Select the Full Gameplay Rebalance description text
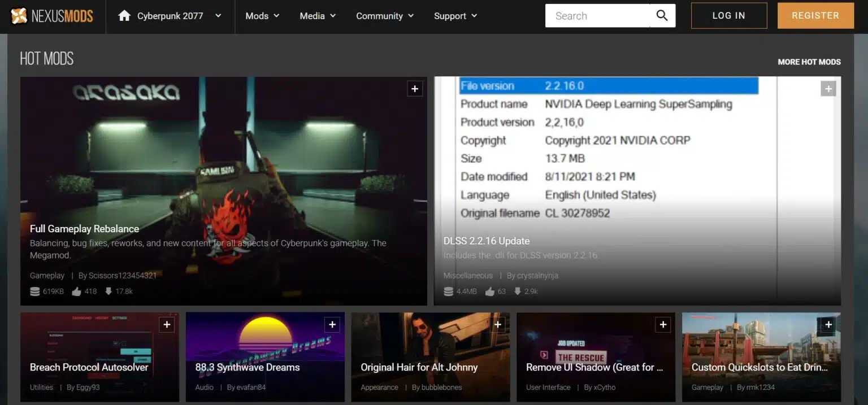 point(208,249)
